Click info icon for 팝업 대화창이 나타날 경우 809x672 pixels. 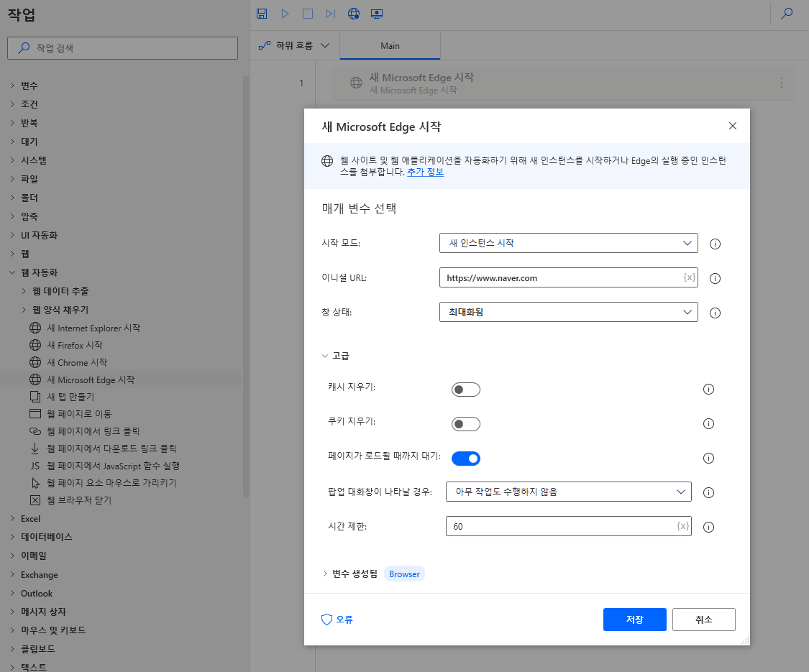(708, 492)
